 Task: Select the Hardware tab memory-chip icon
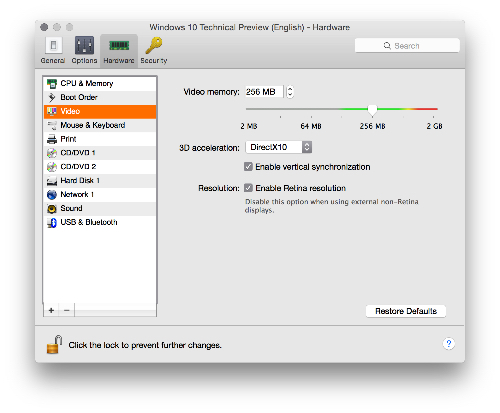click(119, 45)
